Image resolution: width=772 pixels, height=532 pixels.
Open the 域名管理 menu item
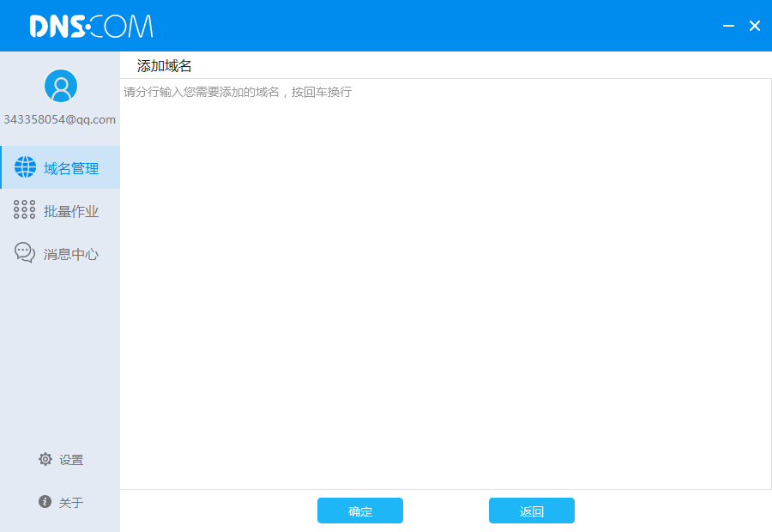pos(60,167)
